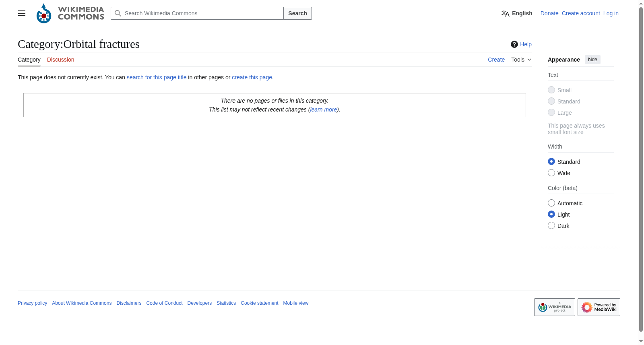Switch to the Category tab
Screen dimensions: 644x345
(29, 60)
